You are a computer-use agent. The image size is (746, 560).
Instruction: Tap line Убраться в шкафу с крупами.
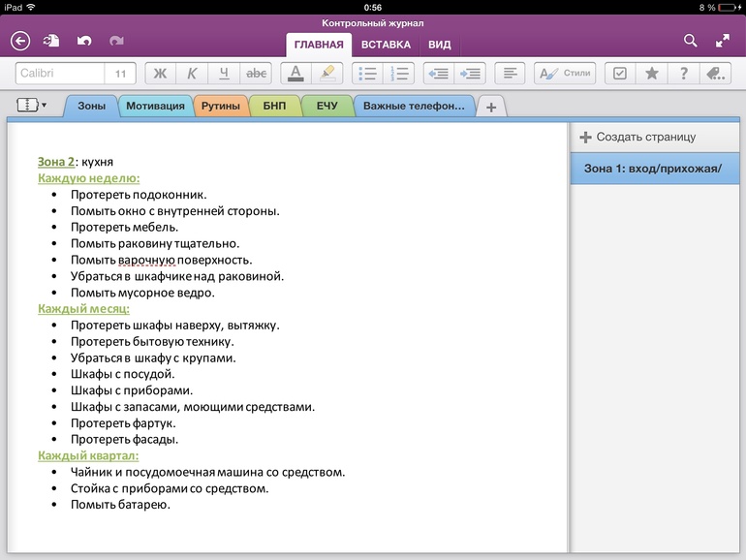click(x=153, y=358)
